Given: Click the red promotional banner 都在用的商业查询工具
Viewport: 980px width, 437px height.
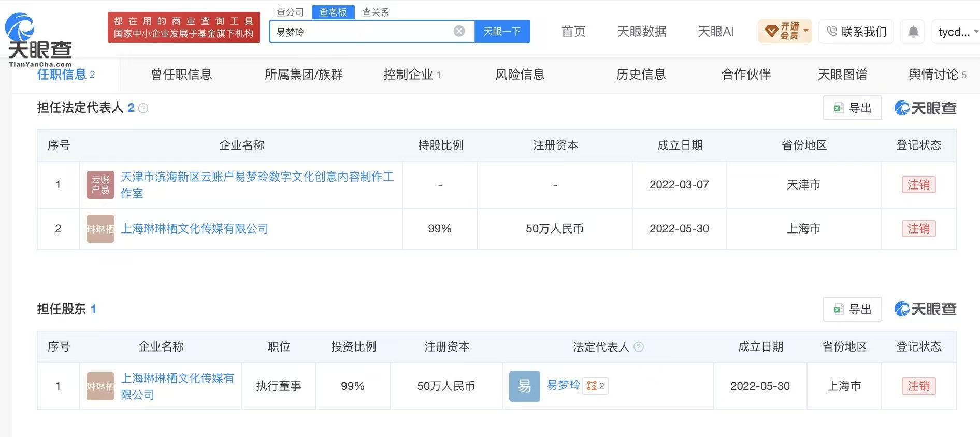Looking at the screenshot, I should 184,27.
